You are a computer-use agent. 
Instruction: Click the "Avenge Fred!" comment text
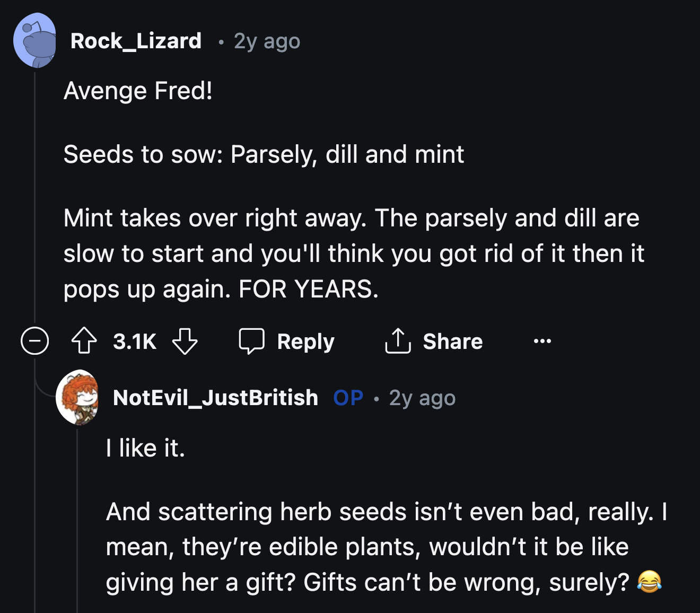coord(138,91)
